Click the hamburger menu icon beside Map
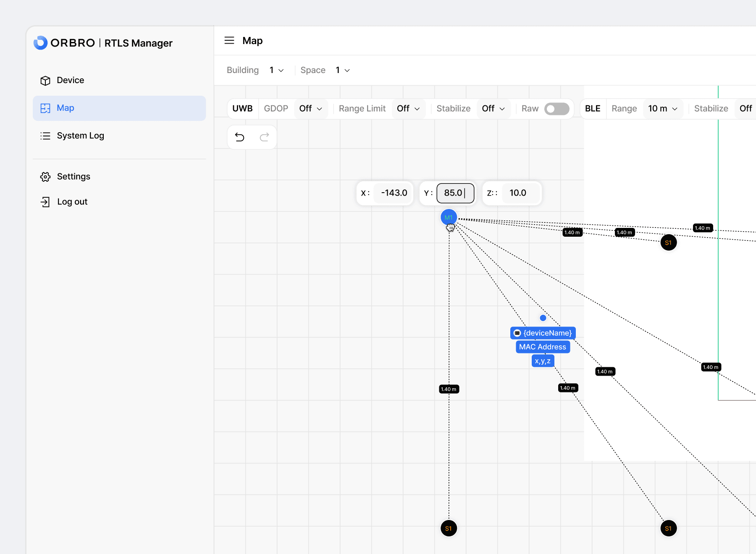This screenshot has width=756, height=554. pyautogui.click(x=229, y=41)
